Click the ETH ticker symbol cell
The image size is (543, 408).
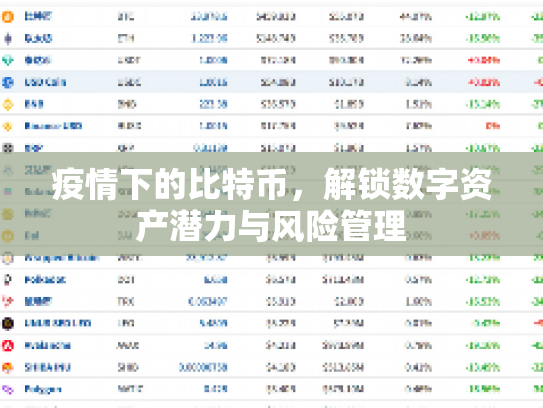click(126, 38)
